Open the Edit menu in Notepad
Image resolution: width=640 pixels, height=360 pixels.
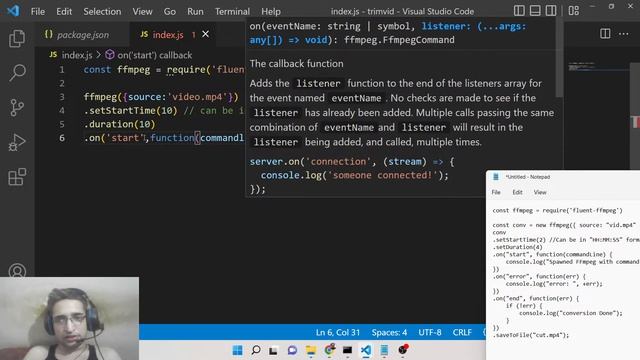tap(517, 192)
